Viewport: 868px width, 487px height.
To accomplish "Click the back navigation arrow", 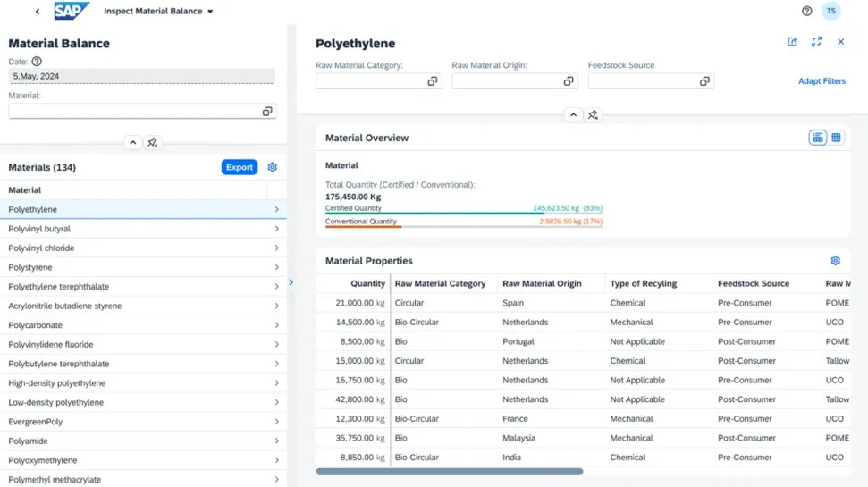I will pos(37,12).
